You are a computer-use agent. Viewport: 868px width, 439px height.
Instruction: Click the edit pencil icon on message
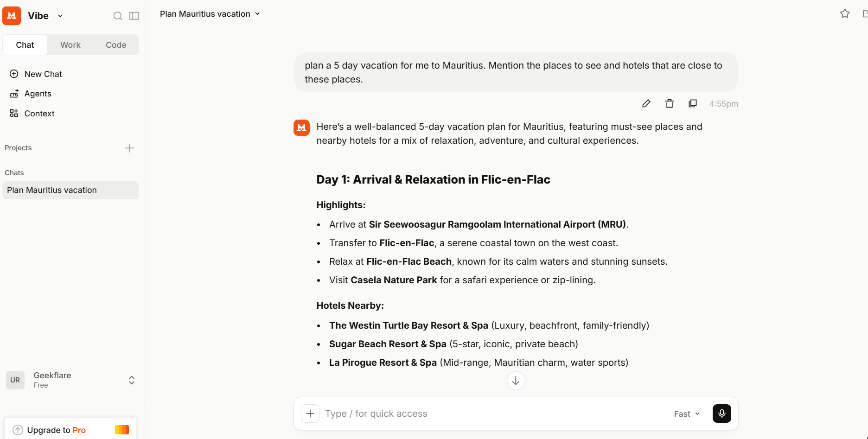click(x=646, y=103)
